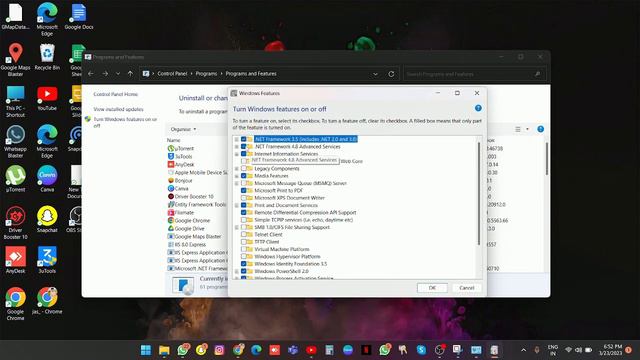Open Google Chrome desktop shortcut
This screenshot has width=640, height=360.
coord(16,304)
